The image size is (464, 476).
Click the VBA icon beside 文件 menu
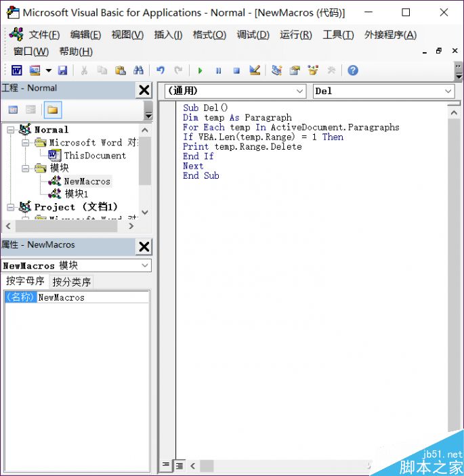click(16, 35)
